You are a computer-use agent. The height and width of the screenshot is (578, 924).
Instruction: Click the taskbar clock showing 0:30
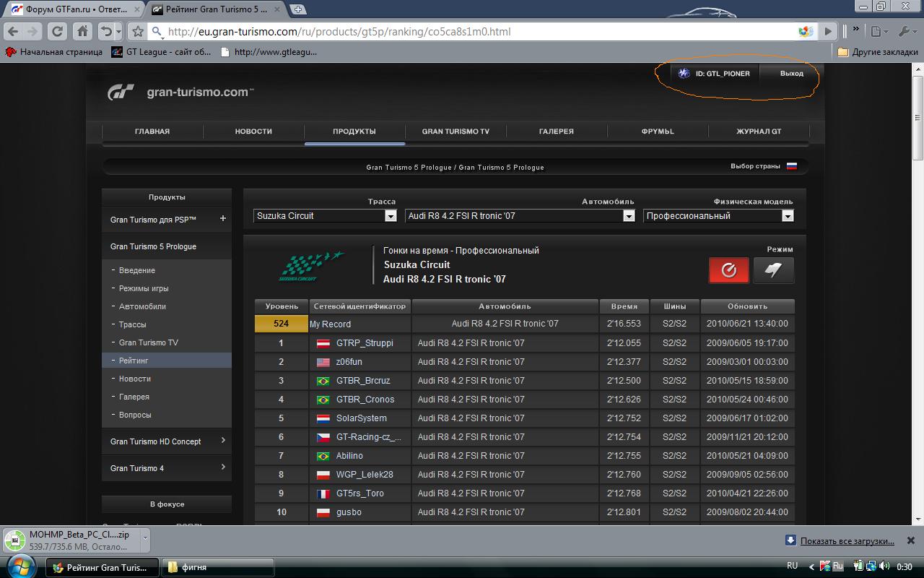coord(905,566)
